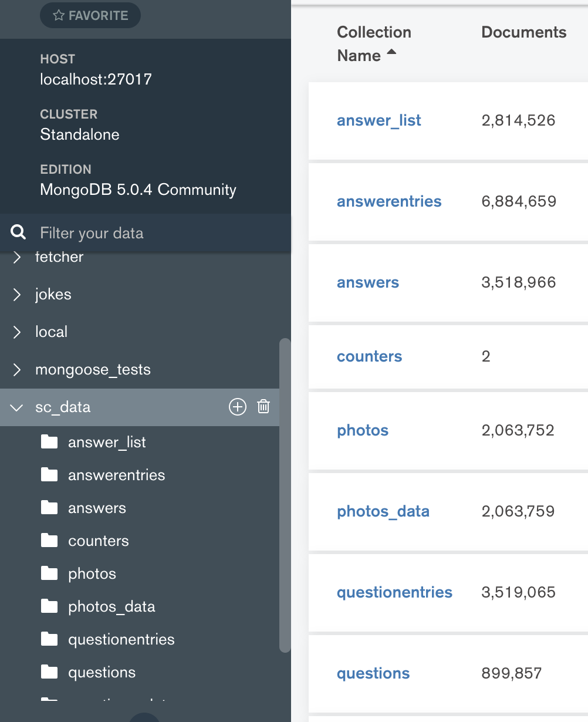Click the folder icon beside answerentries
588x722 pixels.
pos(49,475)
